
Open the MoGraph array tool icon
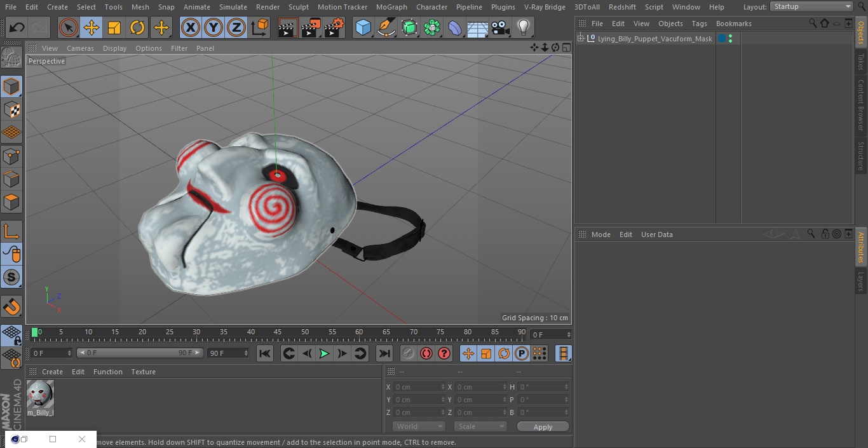pyautogui.click(x=432, y=27)
